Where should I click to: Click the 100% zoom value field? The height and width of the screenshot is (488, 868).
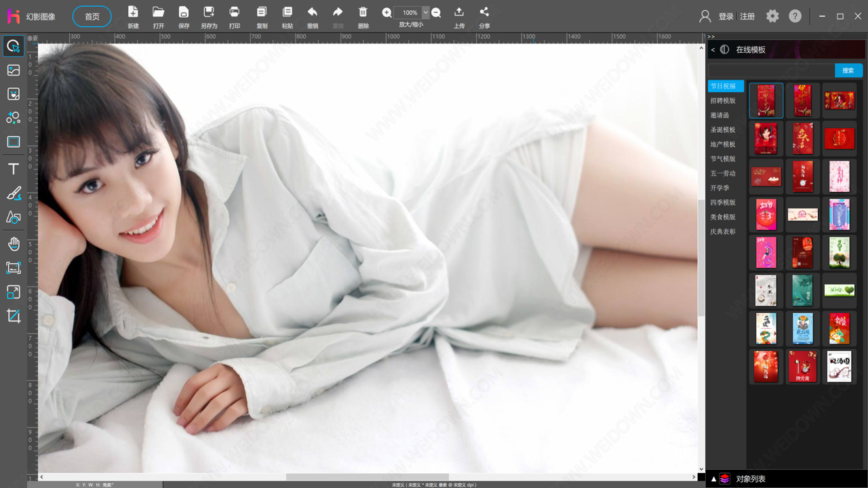pos(409,12)
